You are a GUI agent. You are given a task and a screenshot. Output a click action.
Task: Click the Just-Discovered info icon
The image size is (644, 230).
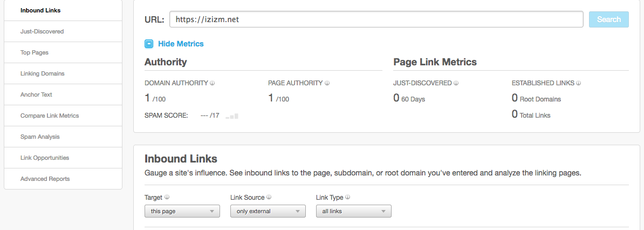click(456, 83)
